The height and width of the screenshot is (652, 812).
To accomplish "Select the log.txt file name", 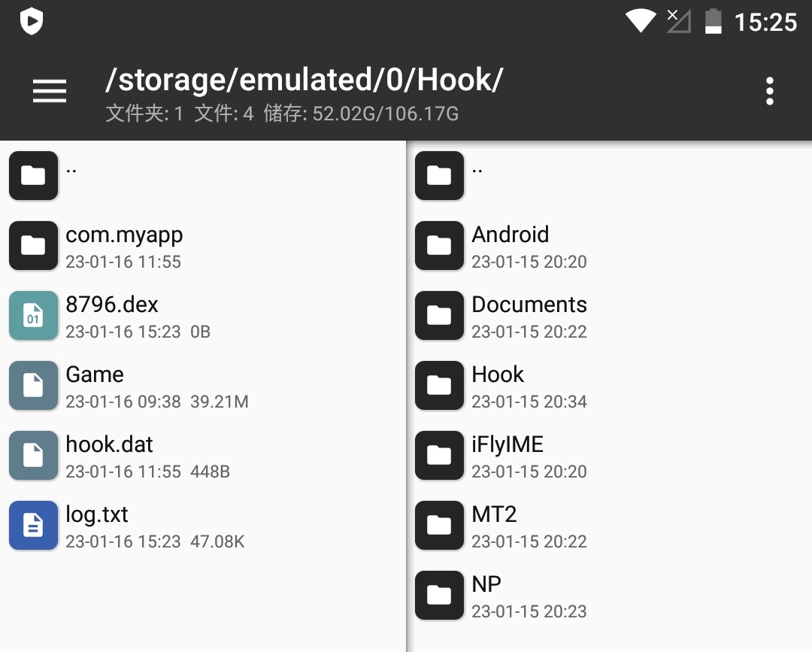I will (x=97, y=514).
